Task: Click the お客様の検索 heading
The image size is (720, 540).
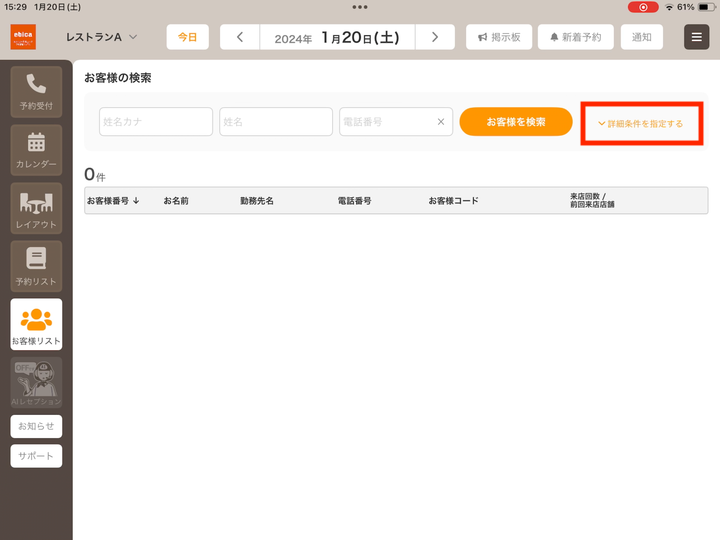Action: 118,78
